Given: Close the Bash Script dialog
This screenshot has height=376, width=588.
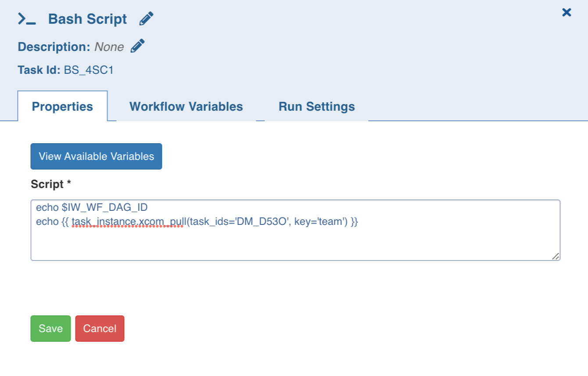Looking at the screenshot, I should (566, 12).
